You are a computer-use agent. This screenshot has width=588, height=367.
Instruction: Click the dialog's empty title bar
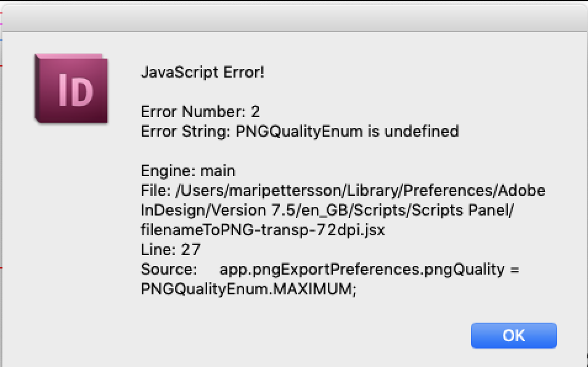[x=294, y=15]
